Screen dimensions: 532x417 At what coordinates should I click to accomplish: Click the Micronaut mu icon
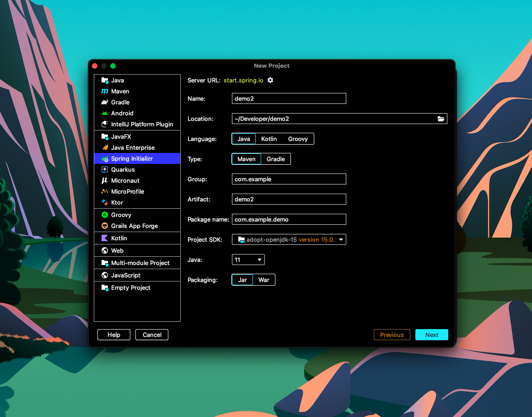(x=105, y=181)
